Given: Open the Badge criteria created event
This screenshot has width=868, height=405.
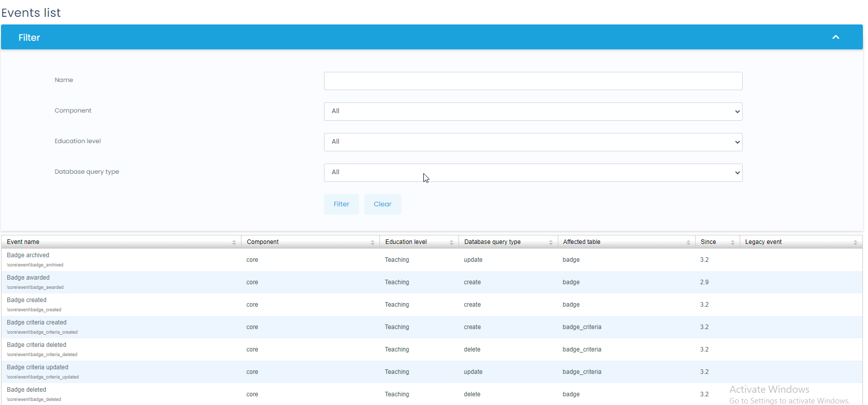Looking at the screenshot, I should 37,322.
